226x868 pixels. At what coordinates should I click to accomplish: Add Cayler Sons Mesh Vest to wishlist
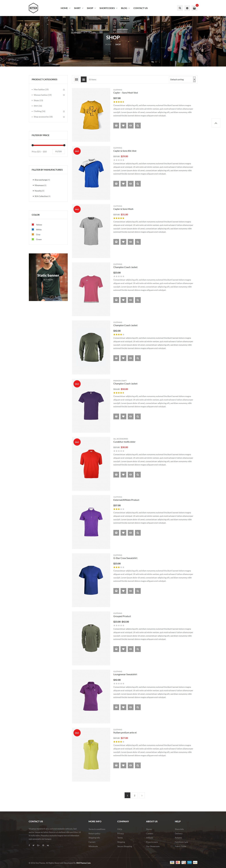123,125
